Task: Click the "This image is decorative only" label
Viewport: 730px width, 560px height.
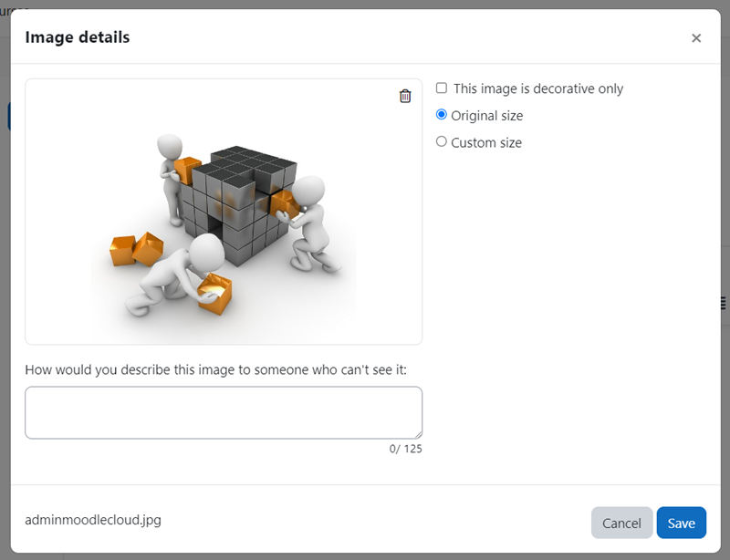Action: tap(538, 88)
